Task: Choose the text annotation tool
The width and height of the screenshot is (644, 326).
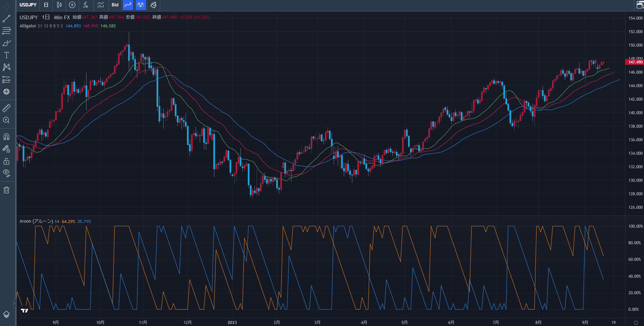Action: click(6, 55)
